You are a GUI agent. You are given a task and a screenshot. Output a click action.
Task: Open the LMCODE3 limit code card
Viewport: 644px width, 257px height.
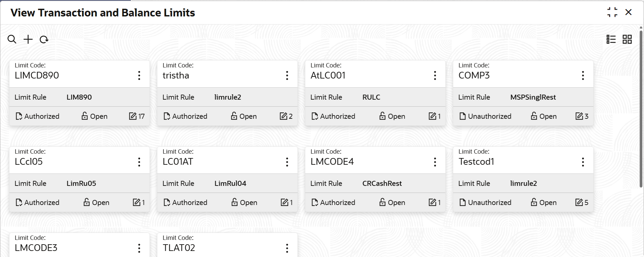coord(79,245)
